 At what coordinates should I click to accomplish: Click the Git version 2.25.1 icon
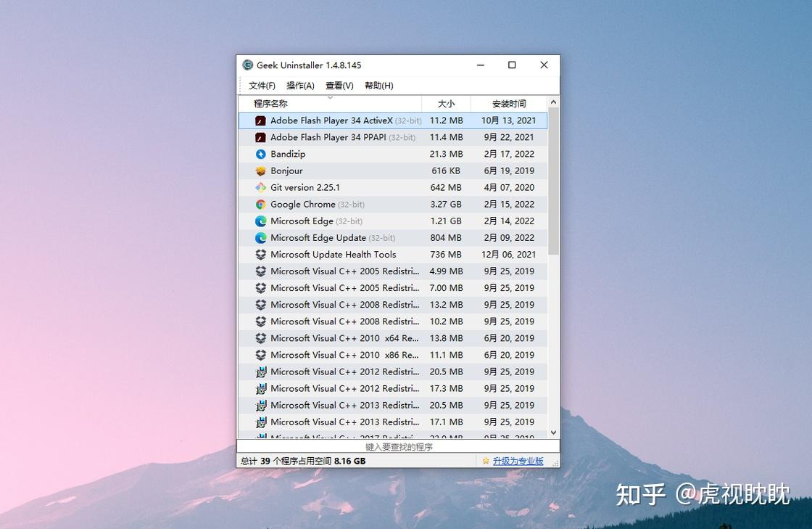(260, 187)
